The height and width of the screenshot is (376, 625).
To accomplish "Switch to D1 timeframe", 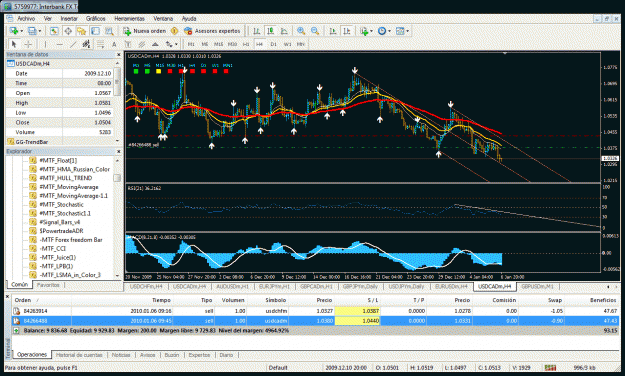I will [x=273, y=44].
